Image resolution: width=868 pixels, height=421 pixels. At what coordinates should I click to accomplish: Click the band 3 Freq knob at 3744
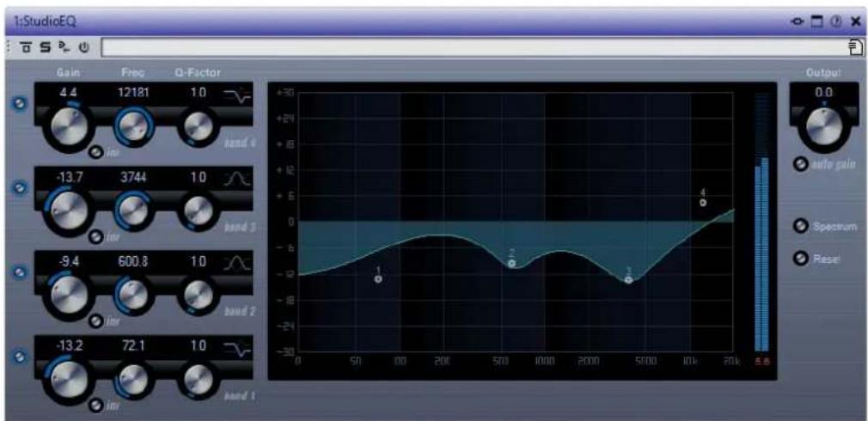[133, 210]
